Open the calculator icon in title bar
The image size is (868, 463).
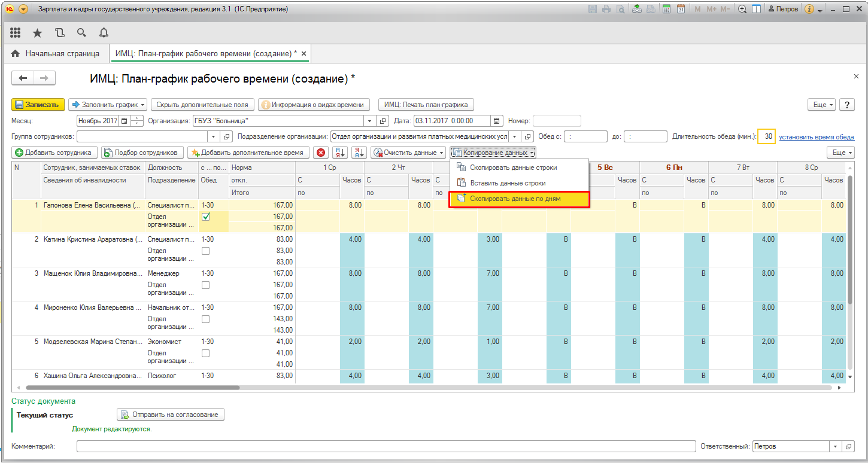tap(666, 9)
